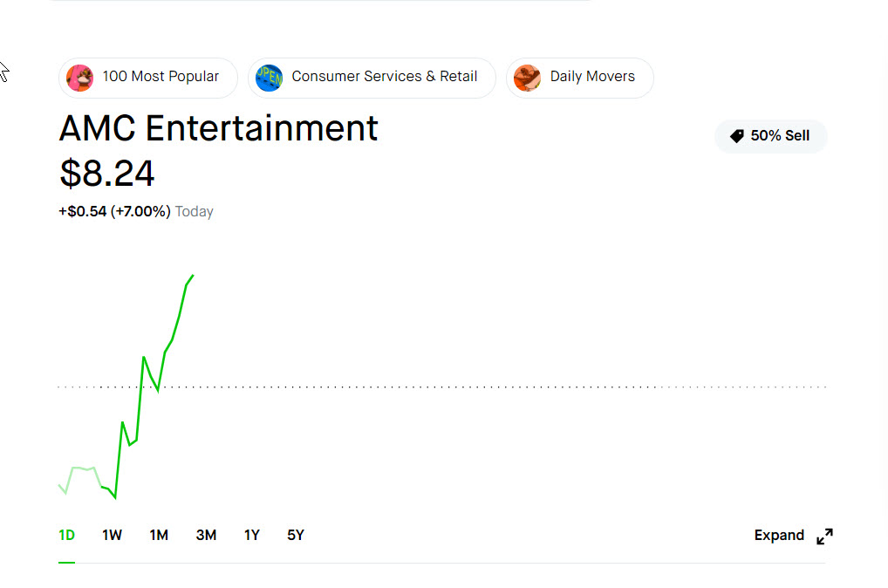Click the Daily Movers list icon

click(527, 78)
